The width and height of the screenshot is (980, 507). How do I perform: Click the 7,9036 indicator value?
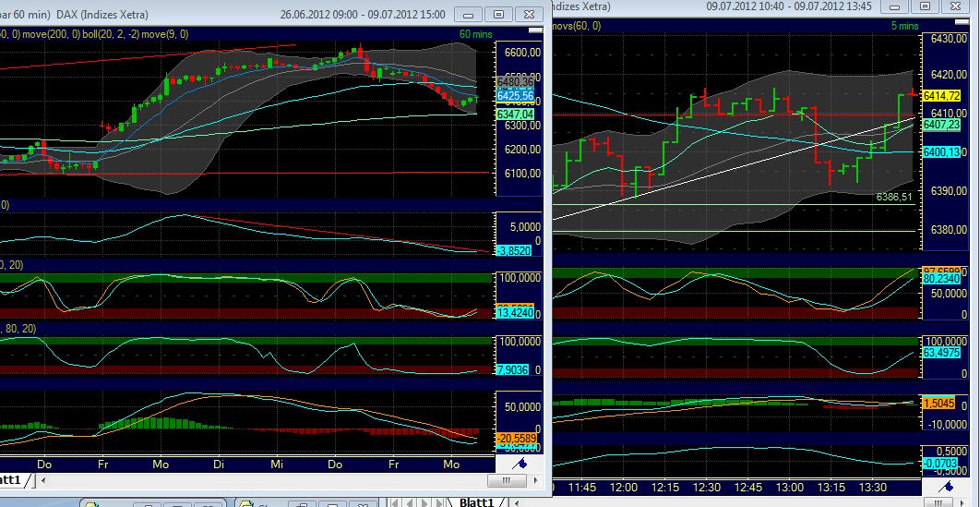tap(512, 370)
